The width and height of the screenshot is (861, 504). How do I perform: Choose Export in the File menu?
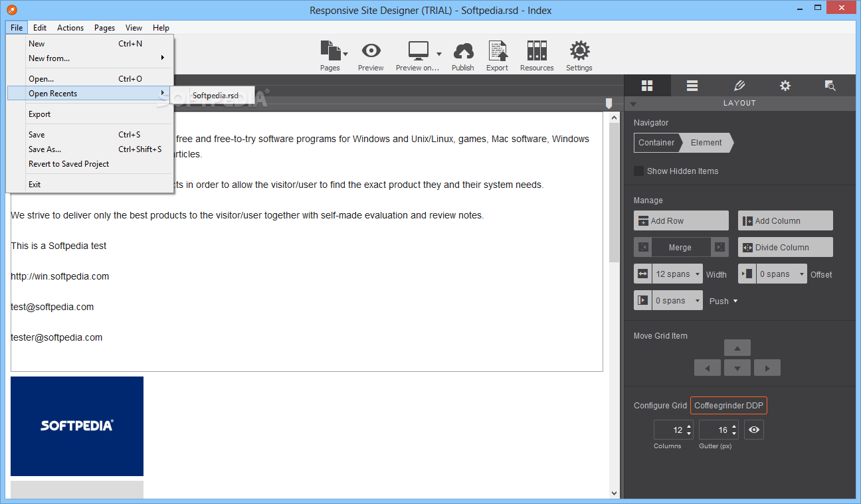tap(91, 114)
